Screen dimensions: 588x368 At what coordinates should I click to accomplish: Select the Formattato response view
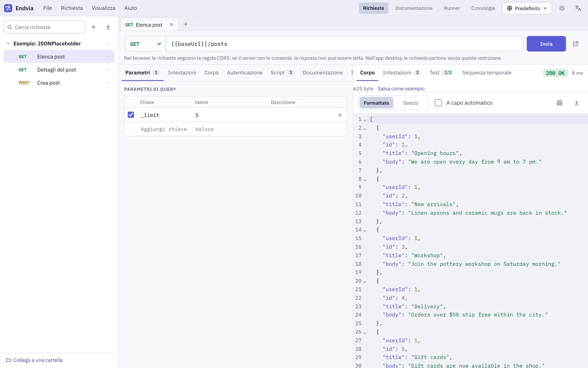pos(376,103)
